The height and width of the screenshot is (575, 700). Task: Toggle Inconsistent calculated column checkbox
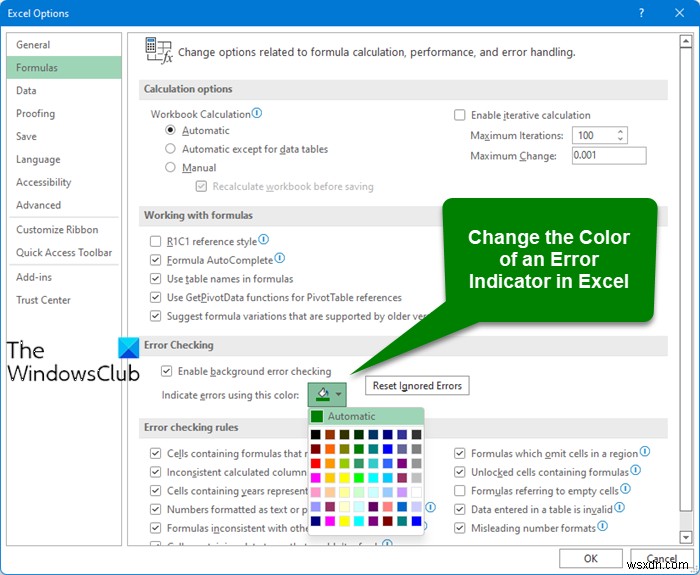155,472
